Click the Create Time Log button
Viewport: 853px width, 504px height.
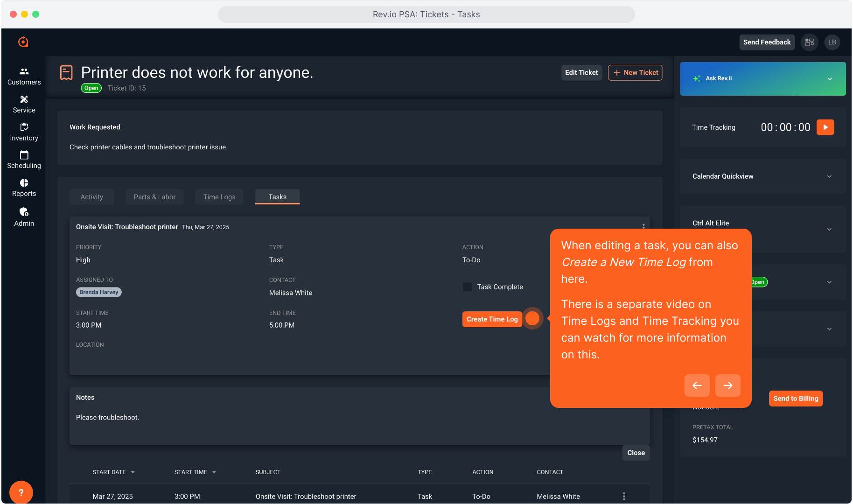tap(492, 319)
